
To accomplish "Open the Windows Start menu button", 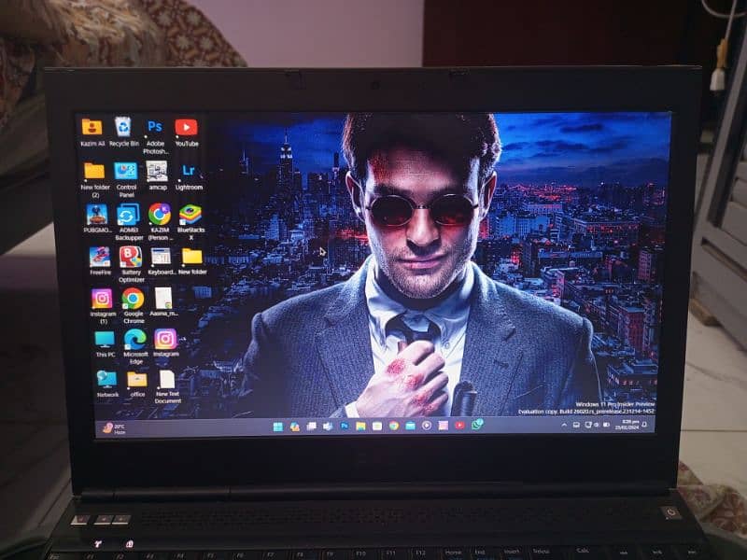I will point(278,426).
